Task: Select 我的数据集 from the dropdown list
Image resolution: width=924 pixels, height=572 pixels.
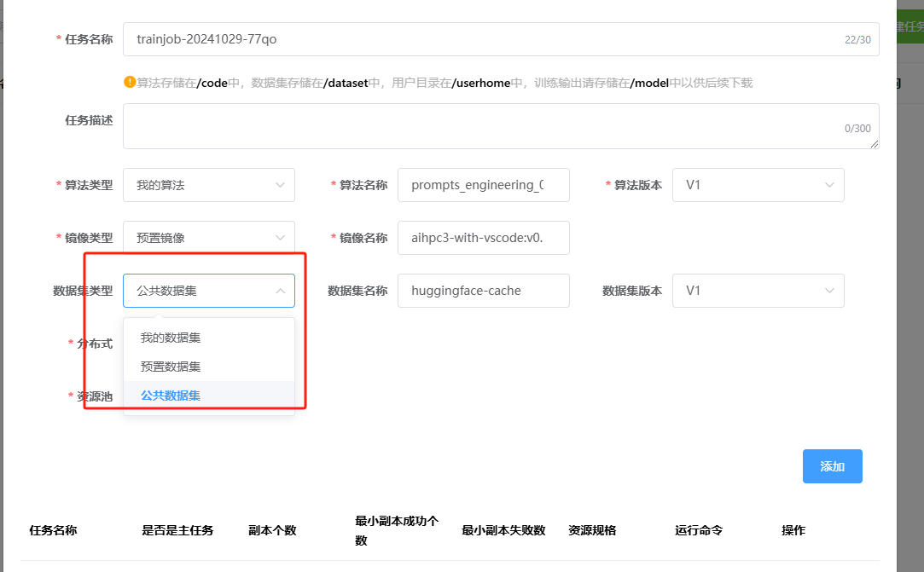Action: tap(171, 338)
